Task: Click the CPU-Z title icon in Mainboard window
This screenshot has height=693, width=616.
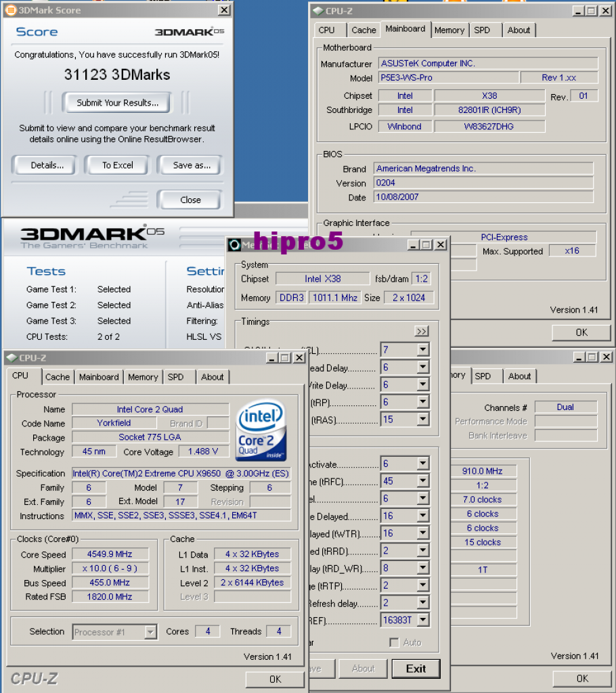Action: (x=318, y=11)
